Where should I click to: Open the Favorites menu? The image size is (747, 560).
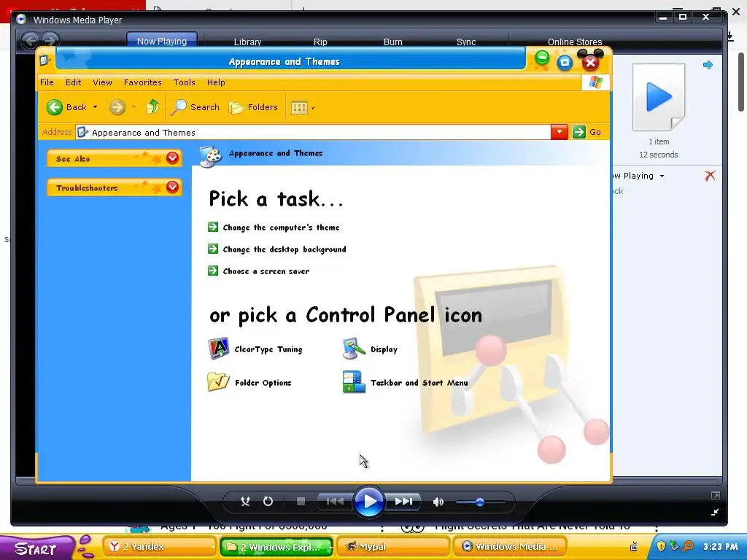tap(142, 82)
